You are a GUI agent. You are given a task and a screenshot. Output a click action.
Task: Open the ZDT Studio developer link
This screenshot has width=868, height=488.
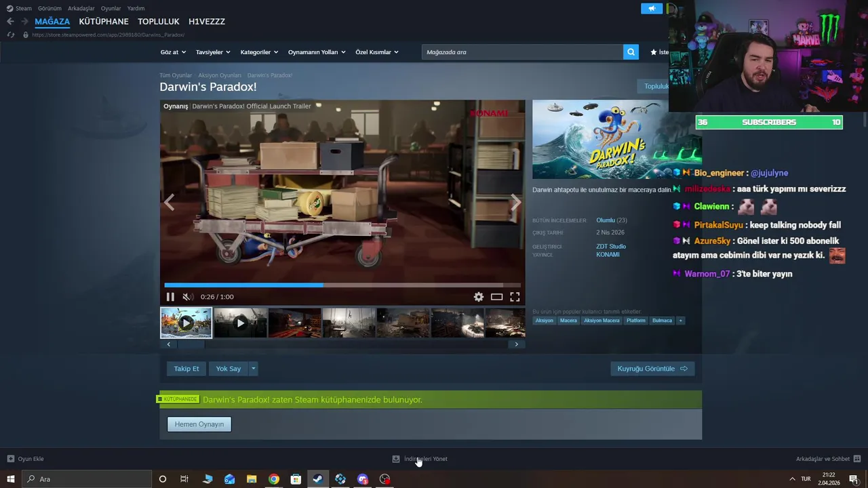click(x=611, y=247)
